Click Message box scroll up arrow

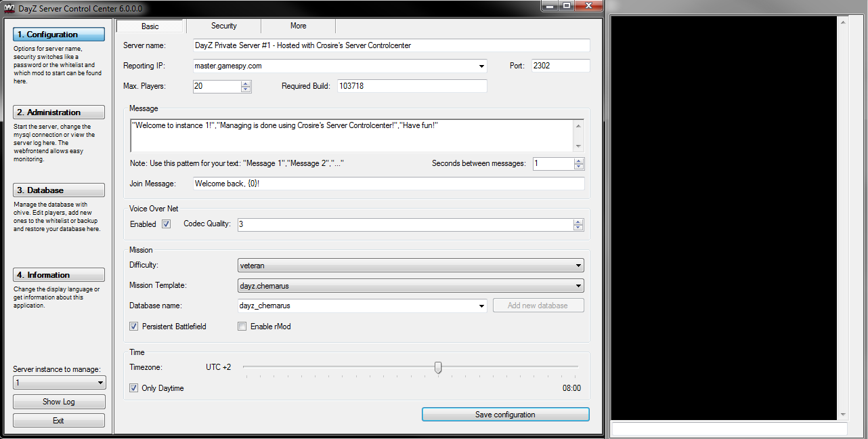click(578, 126)
